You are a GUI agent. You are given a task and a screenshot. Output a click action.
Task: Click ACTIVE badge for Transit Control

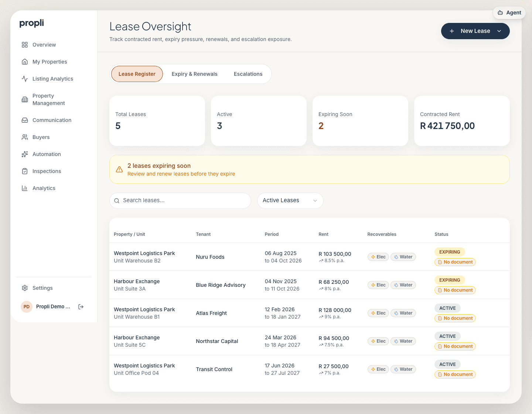click(x=447, y=364)
